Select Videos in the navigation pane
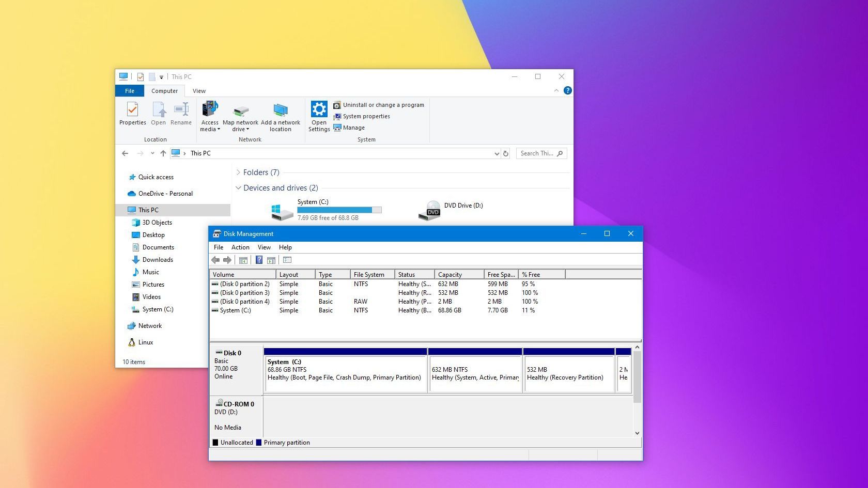 pyautogui.click(x=146, y=297)
